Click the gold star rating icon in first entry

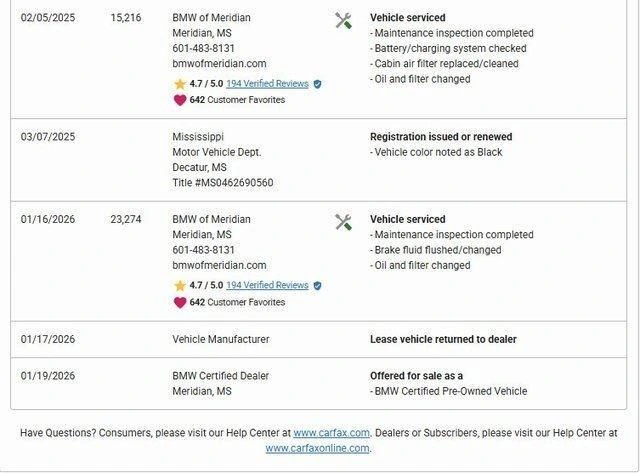tap(180, 84)
